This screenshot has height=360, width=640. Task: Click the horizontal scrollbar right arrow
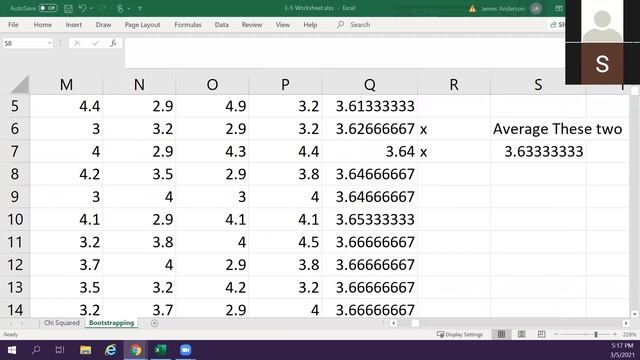pyautogui.click(x=626, y=323)
